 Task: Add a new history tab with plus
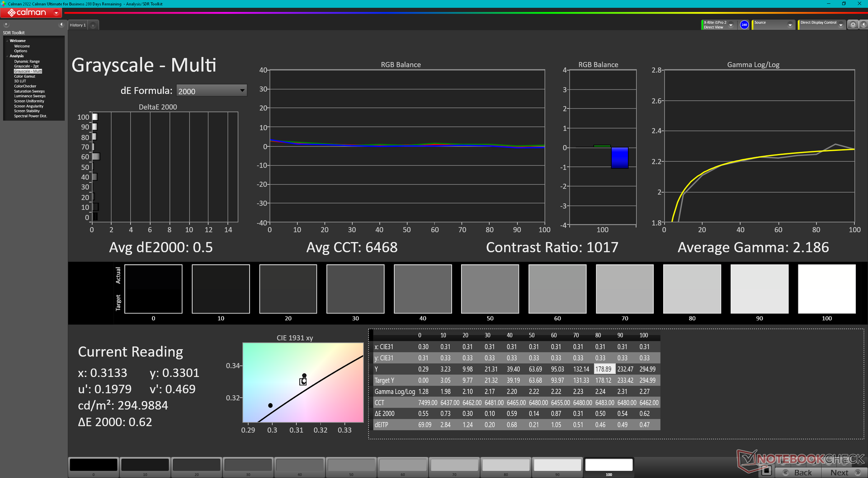(93, 25)
